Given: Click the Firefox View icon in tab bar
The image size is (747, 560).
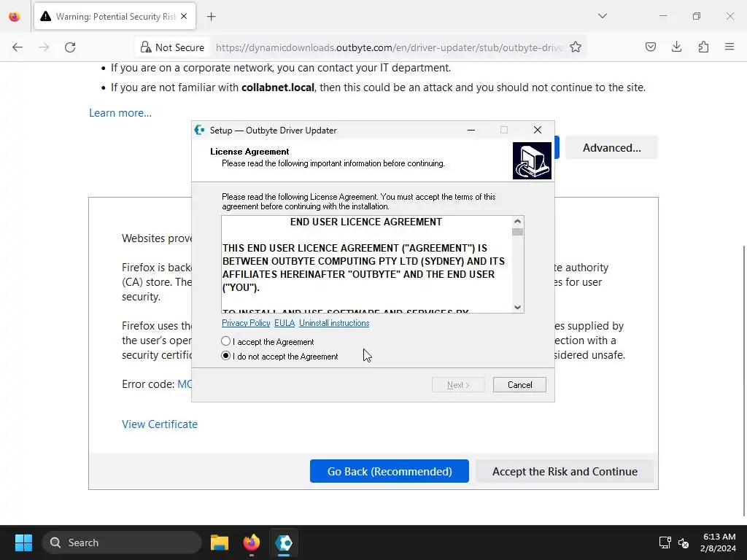Looking at the screenshot, I should coord(15,17).
